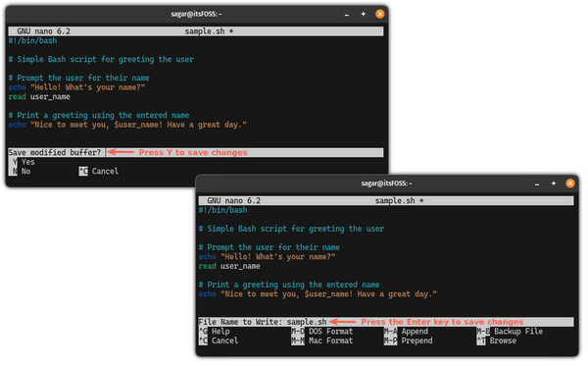Select the Y Yes option in nano prompt
This screenshot has width=588, height=366.
(x=23, y=163)
